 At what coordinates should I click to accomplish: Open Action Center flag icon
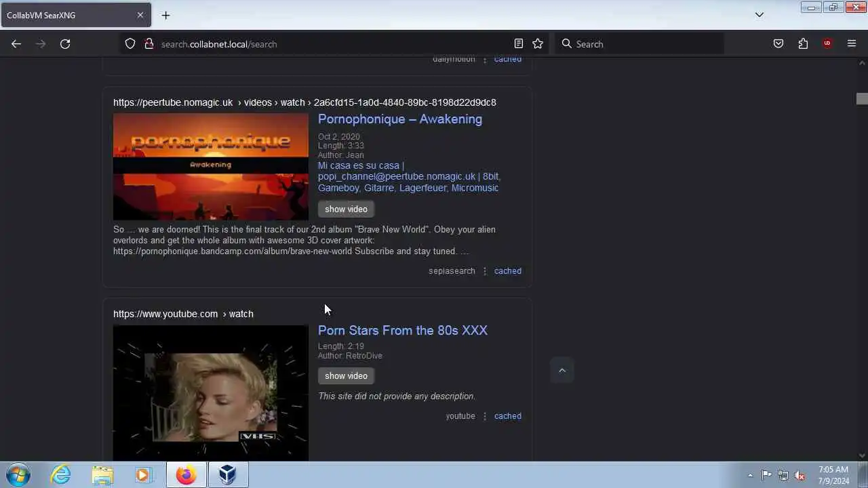click(x=766, y=475)
